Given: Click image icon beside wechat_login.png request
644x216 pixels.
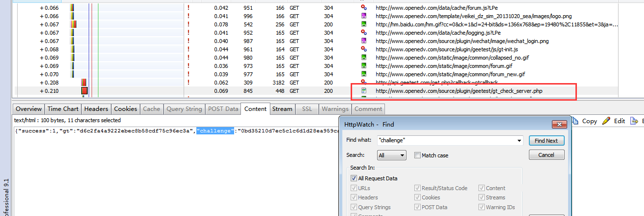Looking at the screenshot, I should coord(363,41).
